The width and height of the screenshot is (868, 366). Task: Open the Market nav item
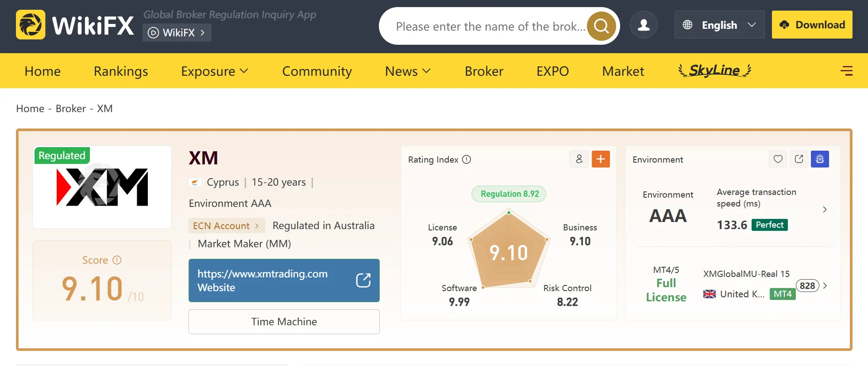[623, 71]
